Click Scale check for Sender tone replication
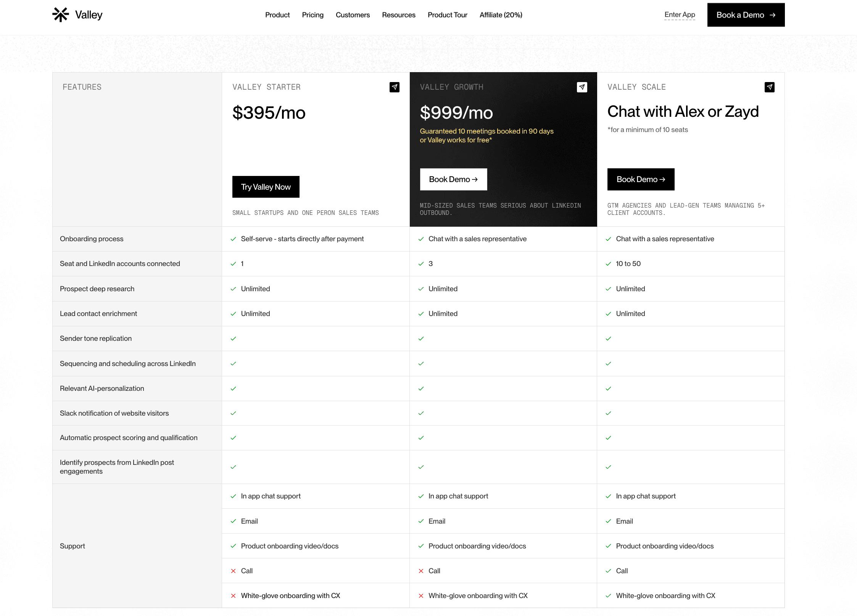Image resolution: width=857 pixels, height=616 pixels. pos(609,339)
